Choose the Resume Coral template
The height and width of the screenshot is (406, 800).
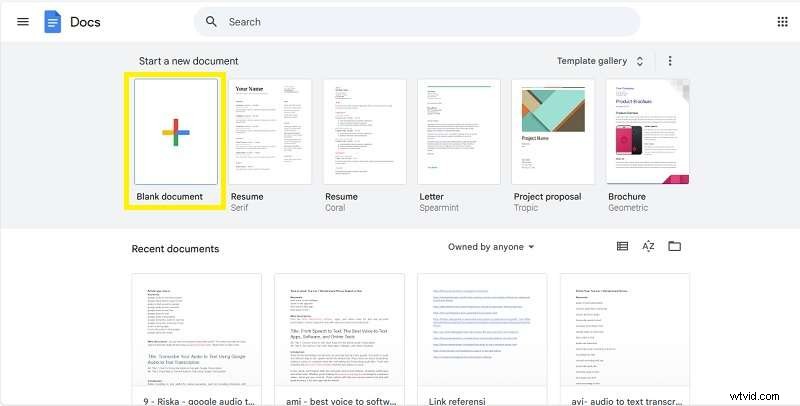pos(364,132)
